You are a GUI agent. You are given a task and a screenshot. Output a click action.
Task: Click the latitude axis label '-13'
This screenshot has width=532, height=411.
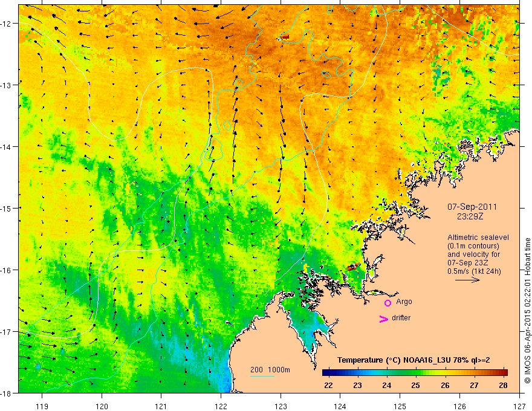point(6,85)
